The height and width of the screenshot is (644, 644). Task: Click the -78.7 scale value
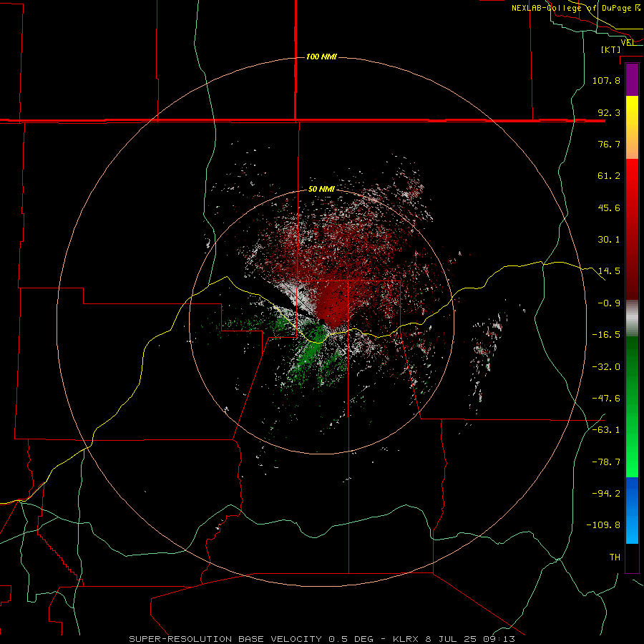[x=606, y=462]
